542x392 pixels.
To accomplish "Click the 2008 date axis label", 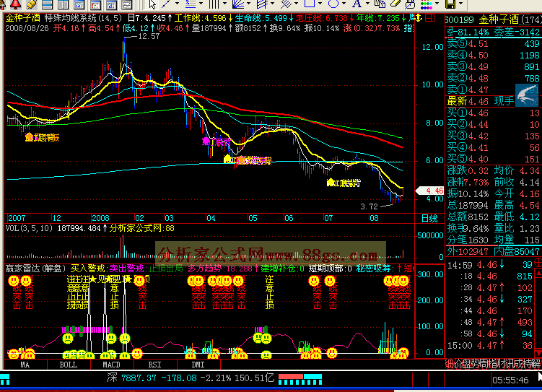I will (x=100, y=218).
